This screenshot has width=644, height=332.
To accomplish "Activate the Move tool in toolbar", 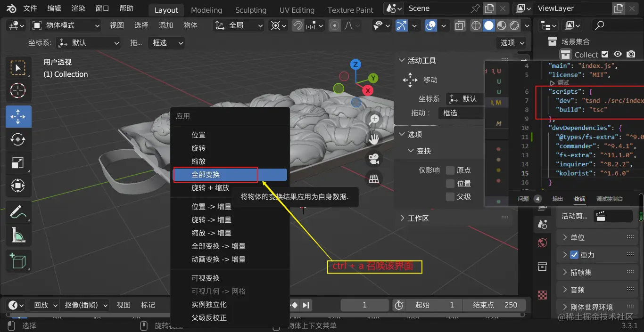I will pos(18,116).
